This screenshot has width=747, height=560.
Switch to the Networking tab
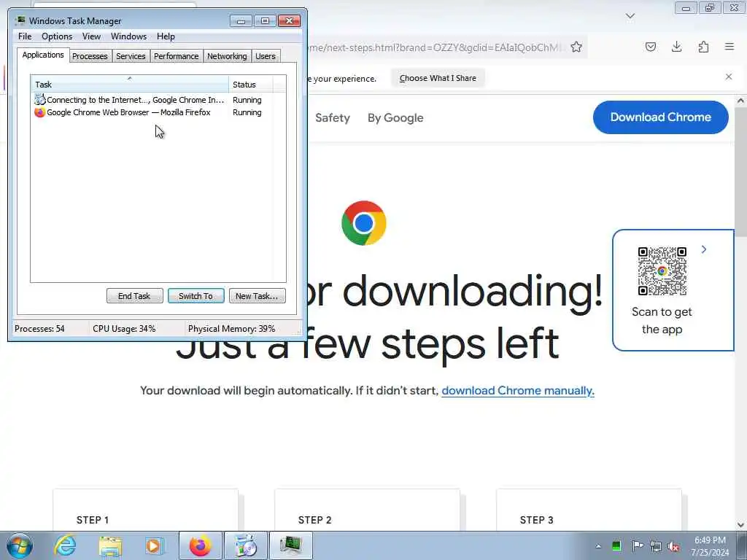[x=227, y=56]
